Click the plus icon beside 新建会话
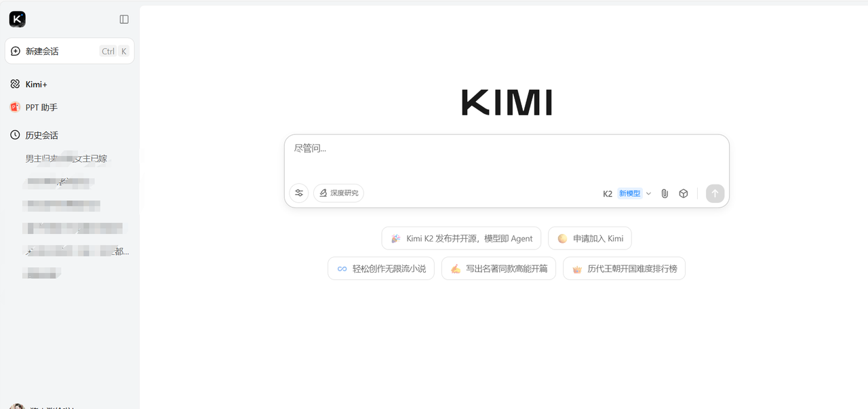The image size is (868, 409). (16, 51)
